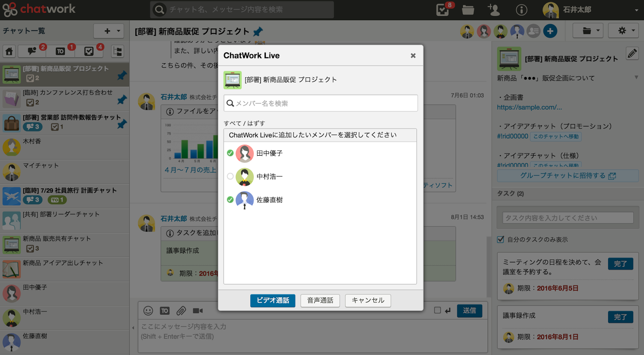Screen dimensions: 644x355
Task: Start call with ビデオ通話 button
Action: 272,301
